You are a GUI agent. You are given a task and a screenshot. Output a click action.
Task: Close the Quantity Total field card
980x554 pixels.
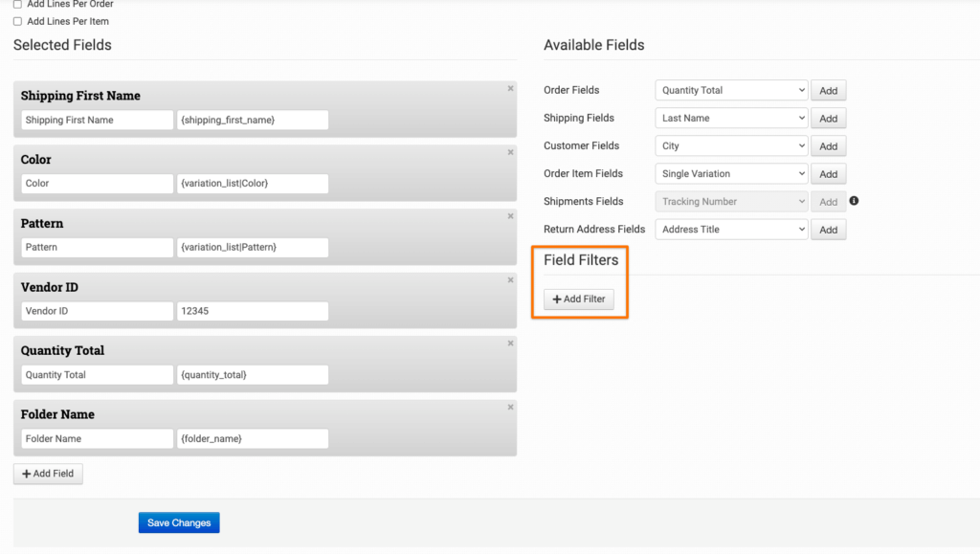(x=510, y=343)
